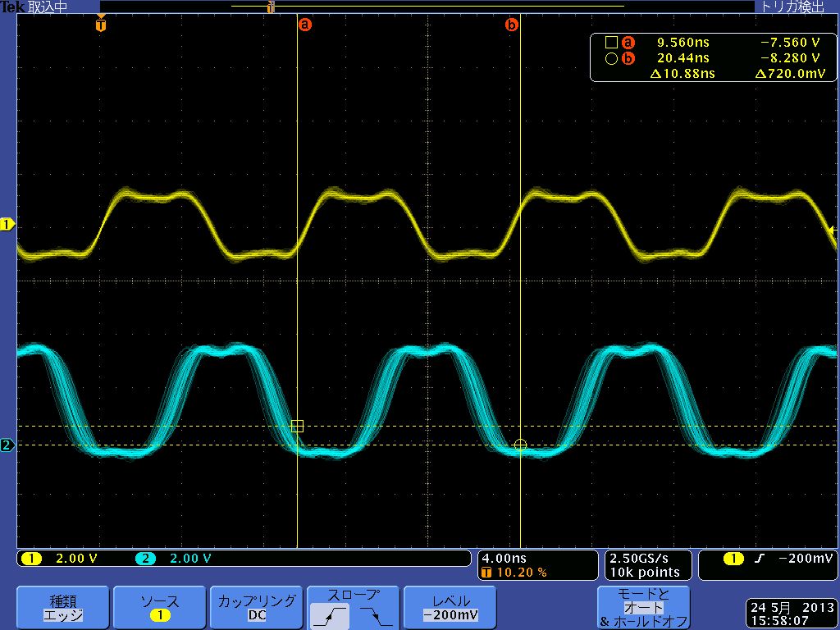Open the モードとオート & ホールドオフ menu
Viewport: 840px width, 630px height.
tap(643, 608)
